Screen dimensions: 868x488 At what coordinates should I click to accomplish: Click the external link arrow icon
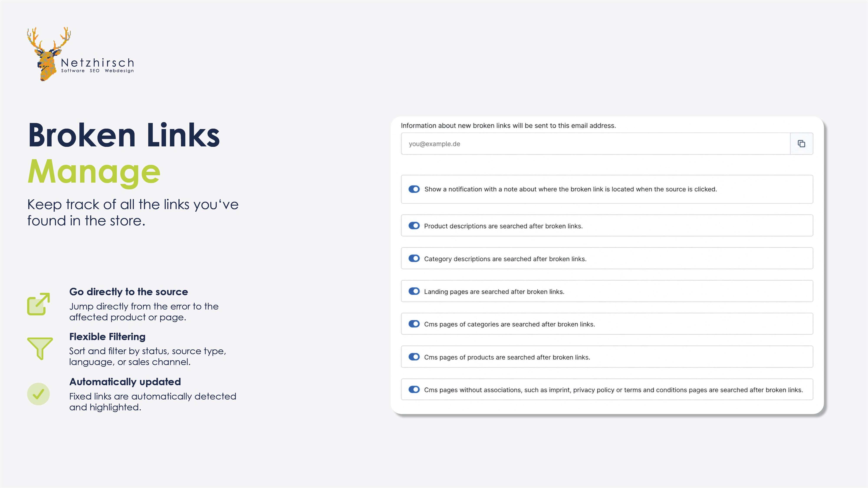[38, 304]
